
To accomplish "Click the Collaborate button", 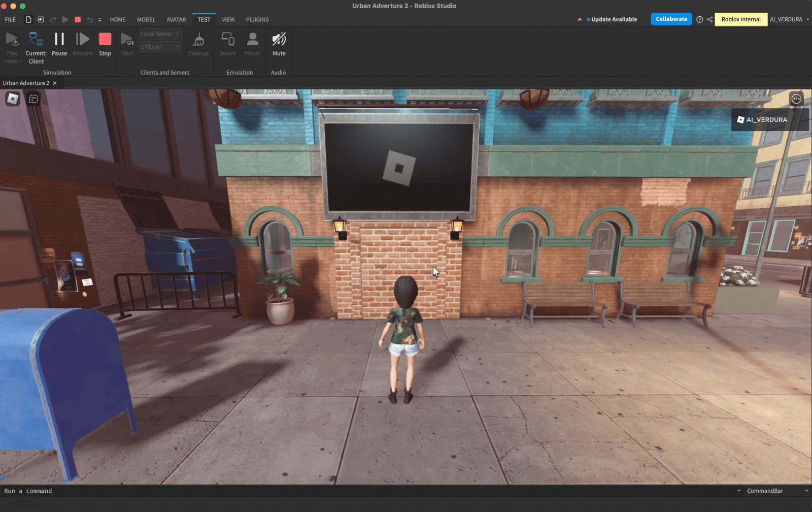I will [671, 19].
